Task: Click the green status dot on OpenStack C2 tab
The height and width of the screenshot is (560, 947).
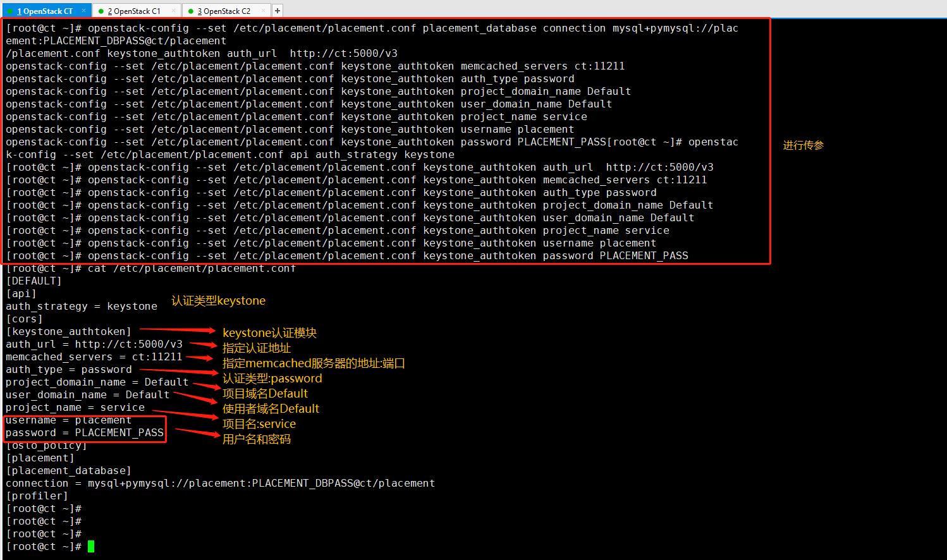Action: click(x=191, y=11)
